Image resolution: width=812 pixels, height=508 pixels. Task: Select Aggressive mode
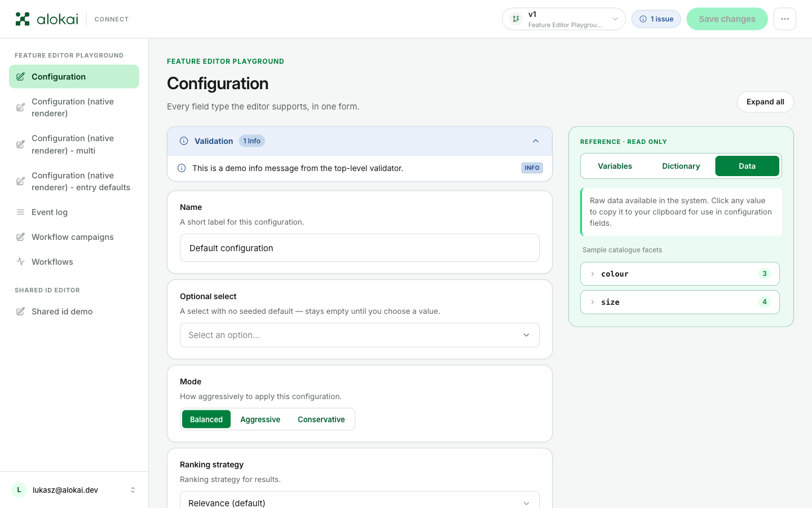pyautogui.click(x=261, y=419)
